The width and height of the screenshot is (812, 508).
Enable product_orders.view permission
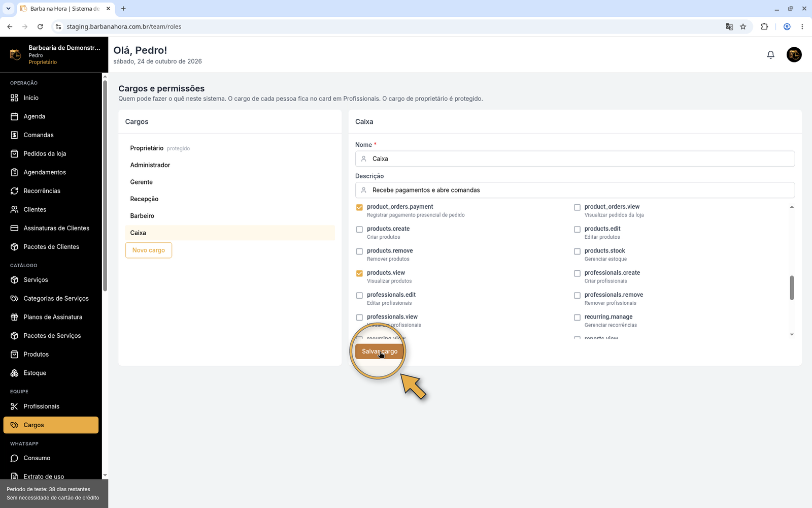pos(577,207)
